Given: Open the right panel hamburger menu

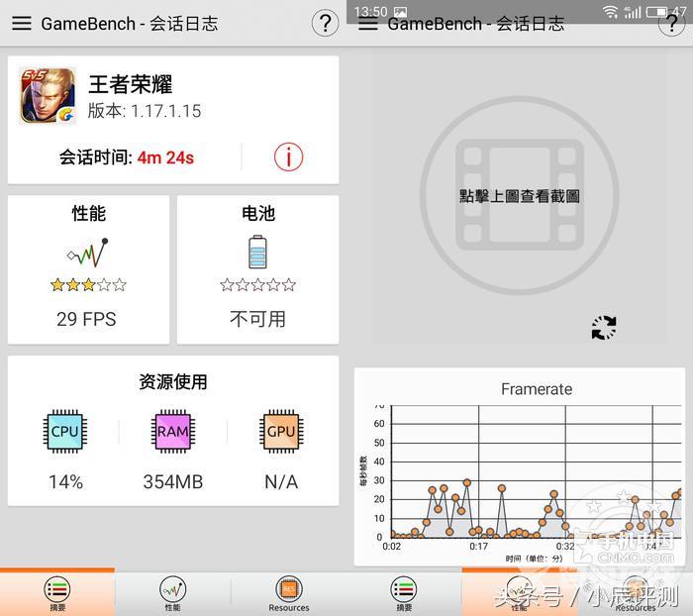Looking at the screenshot, I should (368, 24).
